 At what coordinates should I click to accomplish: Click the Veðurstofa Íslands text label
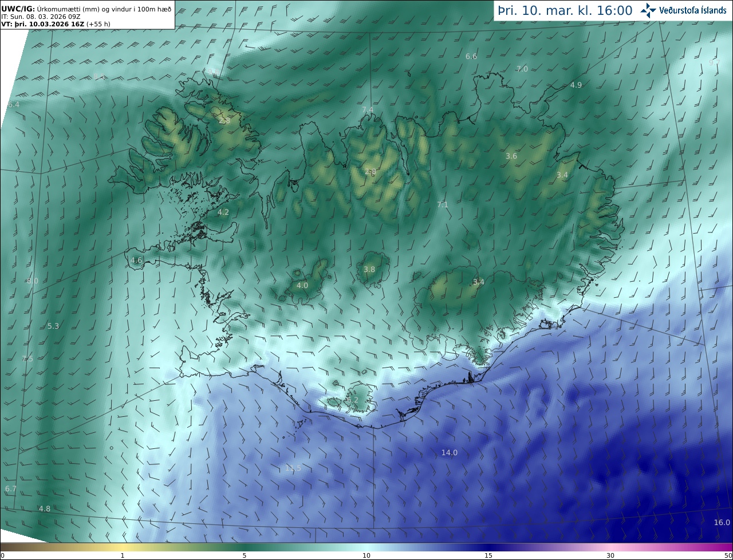pyautogui.click(x=693, y=10)
